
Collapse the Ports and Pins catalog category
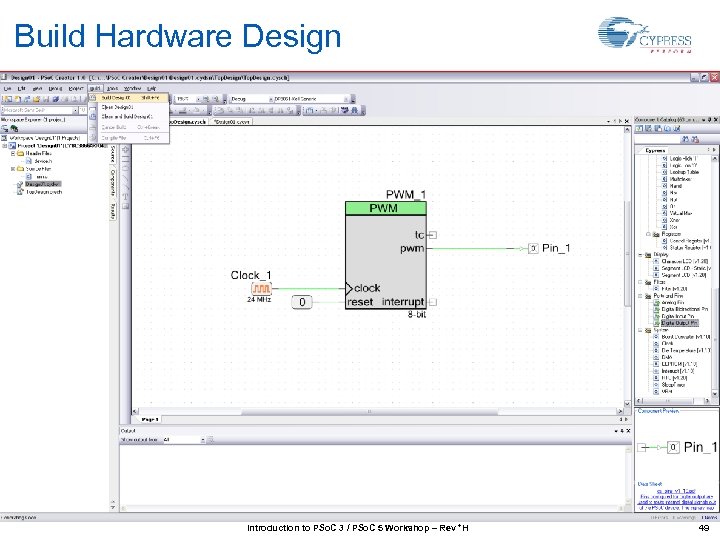click(x=641, y=296)
